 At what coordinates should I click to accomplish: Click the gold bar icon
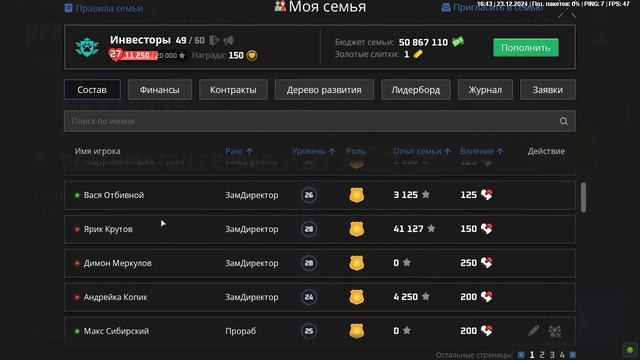tap(418, 54)
